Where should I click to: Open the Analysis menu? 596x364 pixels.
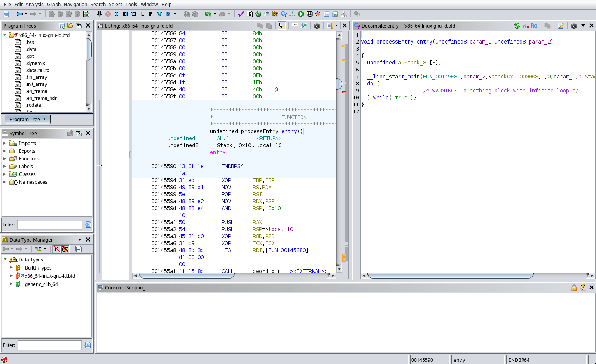point(34,4)
